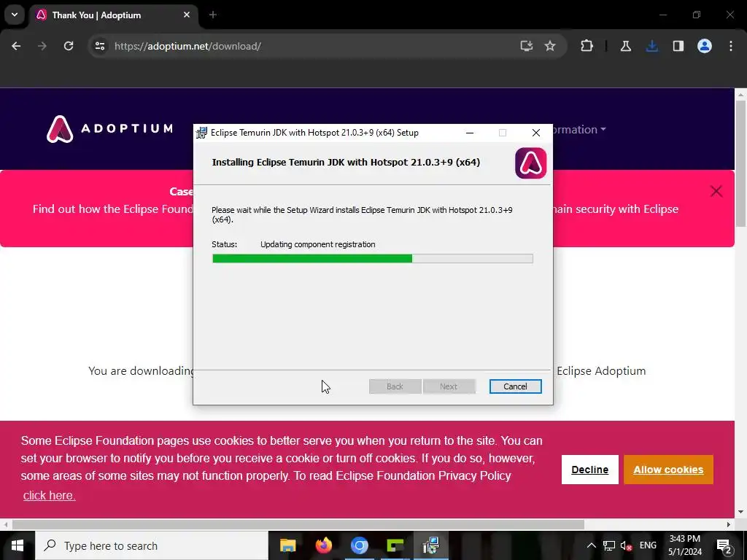Click the browser forward arrow
747x560 pixels.
click(x=42, y=46)
